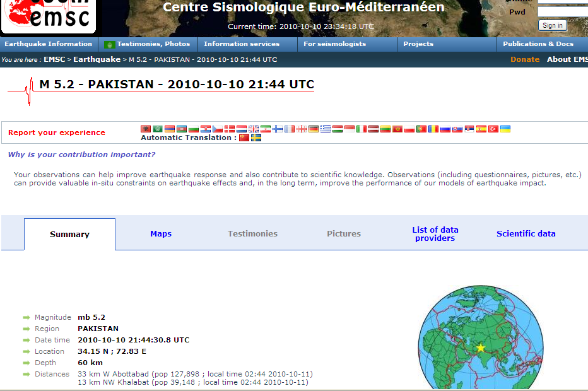Screen dimensions: 588x391
Task: Open the Earthquake Information menu
Action: (49, 44)
